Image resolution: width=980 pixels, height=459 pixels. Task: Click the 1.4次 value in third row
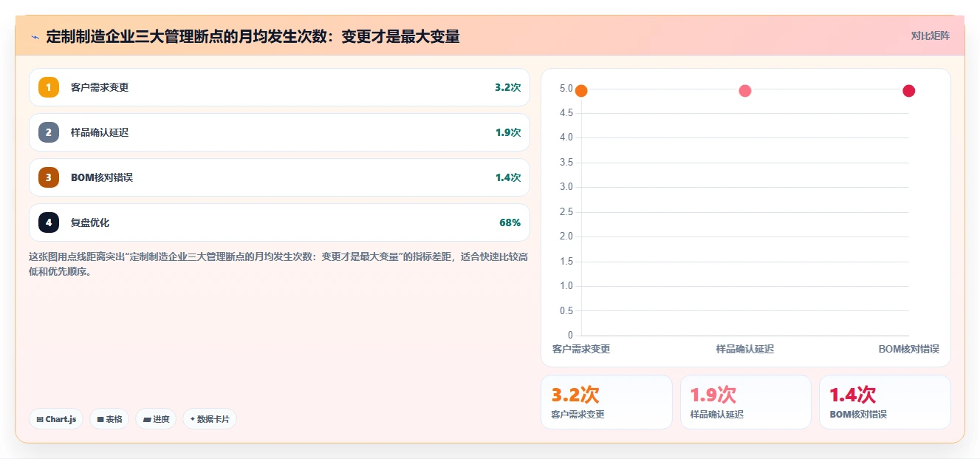point(507,177)
